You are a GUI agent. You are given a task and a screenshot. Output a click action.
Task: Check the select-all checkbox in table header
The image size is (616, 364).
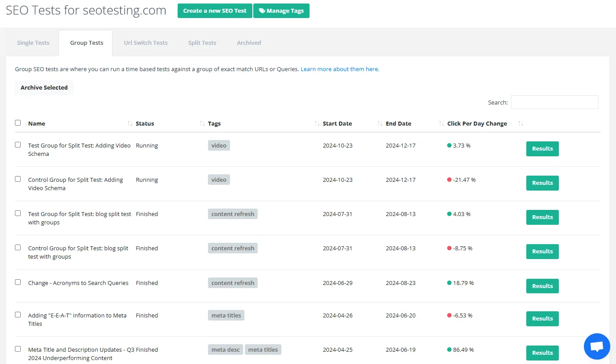coord(18,123)
